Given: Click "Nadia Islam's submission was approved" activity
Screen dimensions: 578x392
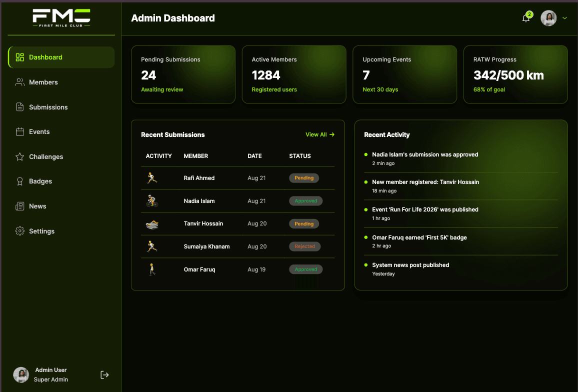Looking at the screenshot, I should click(425, 154).
